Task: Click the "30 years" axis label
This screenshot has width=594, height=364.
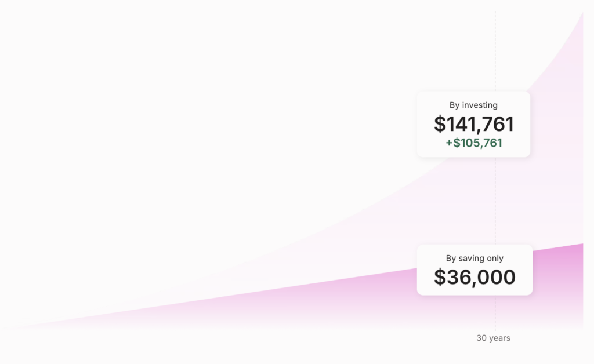Action: pos(493,338)
